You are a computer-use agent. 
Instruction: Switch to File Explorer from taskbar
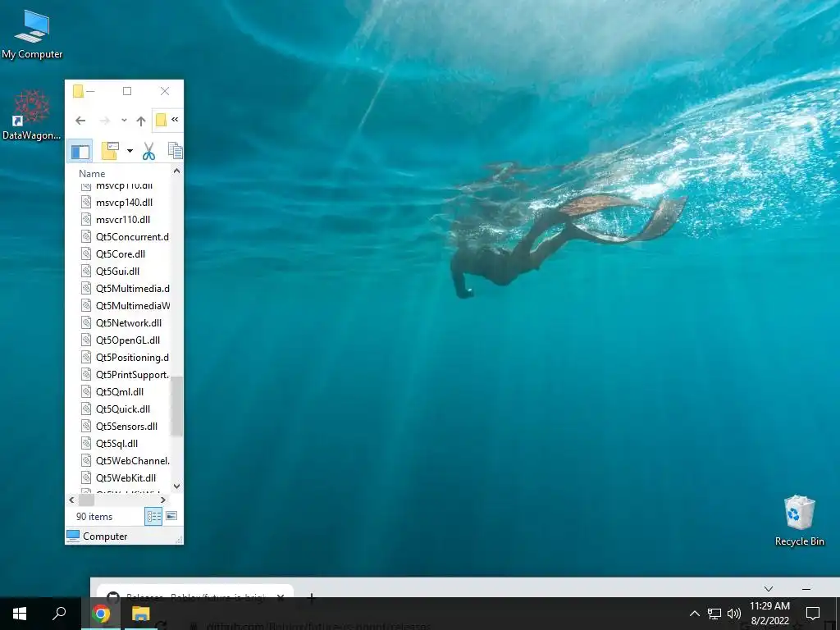point(141,614)
